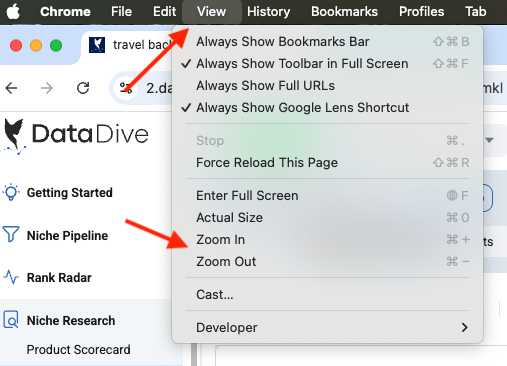Click the Getting Started lightbulb icon
507x366 pixels.
11,192
